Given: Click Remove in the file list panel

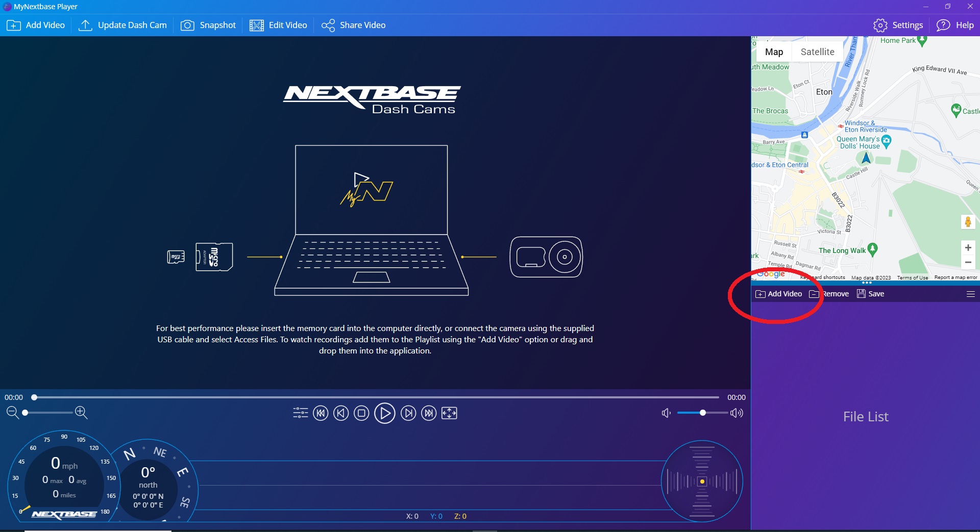Looking at the screenshot, I should tap(829, 294).
